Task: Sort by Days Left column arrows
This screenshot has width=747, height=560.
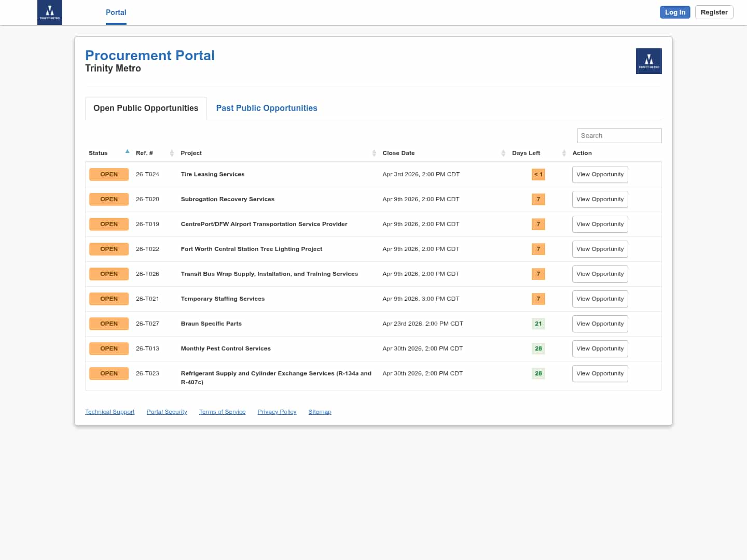Action: tap(564, 153)
